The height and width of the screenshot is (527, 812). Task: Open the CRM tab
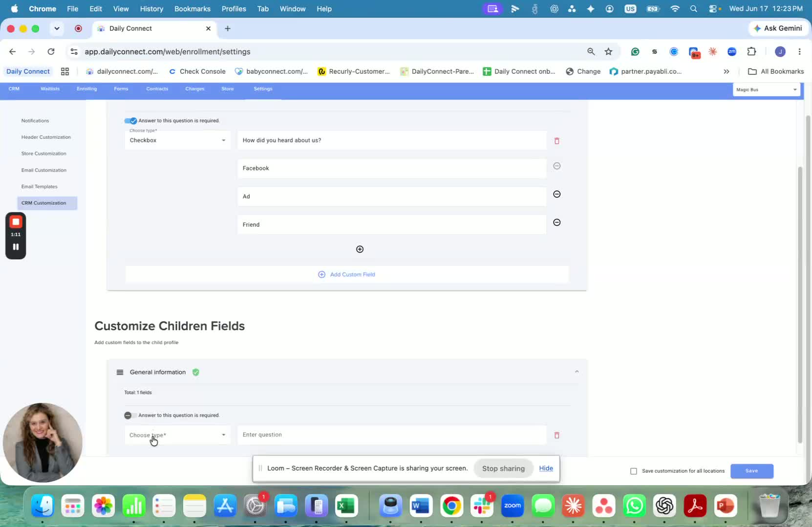click(x=14, y=88)
